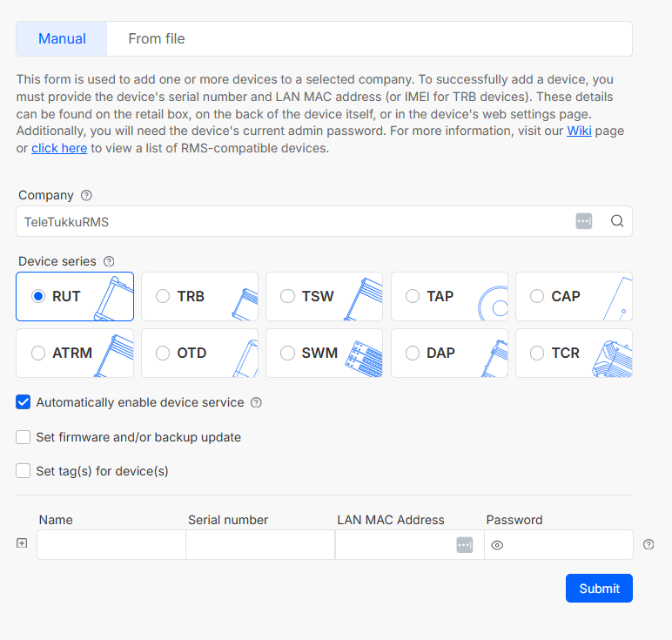Uncheck Automatically enable device service
This screenshot has height=640, width=672.
click(24, 402)
